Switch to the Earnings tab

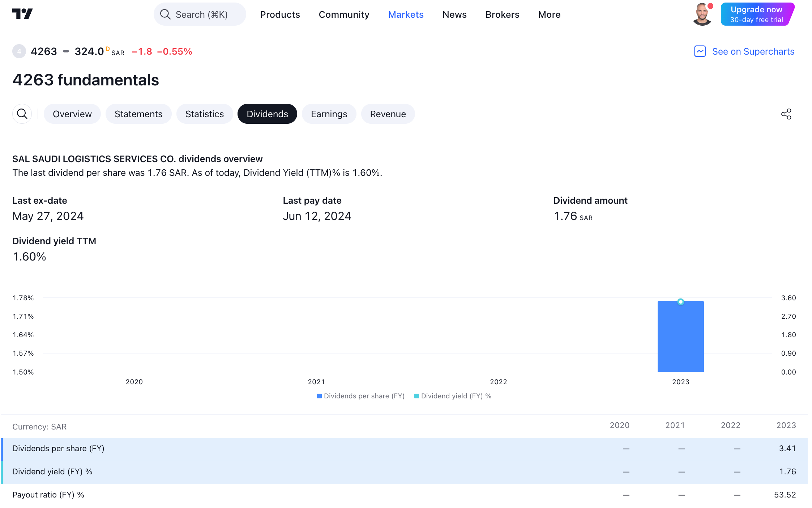click(329, 114)
